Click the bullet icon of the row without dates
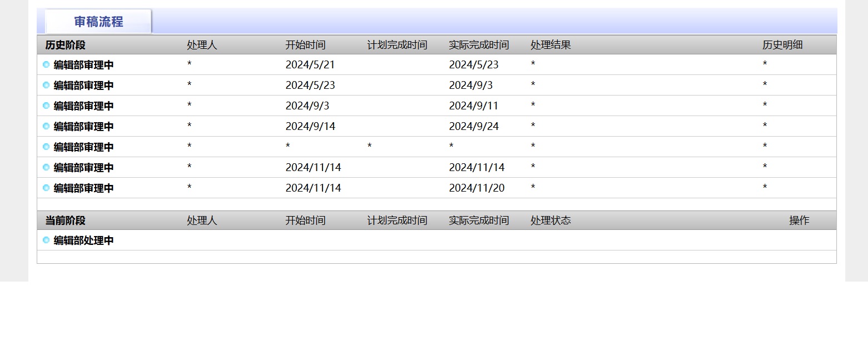 (46, 147)
